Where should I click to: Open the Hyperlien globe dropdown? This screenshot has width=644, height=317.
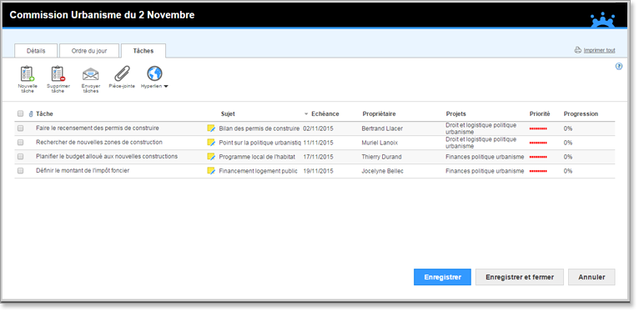tap(154, 74)
